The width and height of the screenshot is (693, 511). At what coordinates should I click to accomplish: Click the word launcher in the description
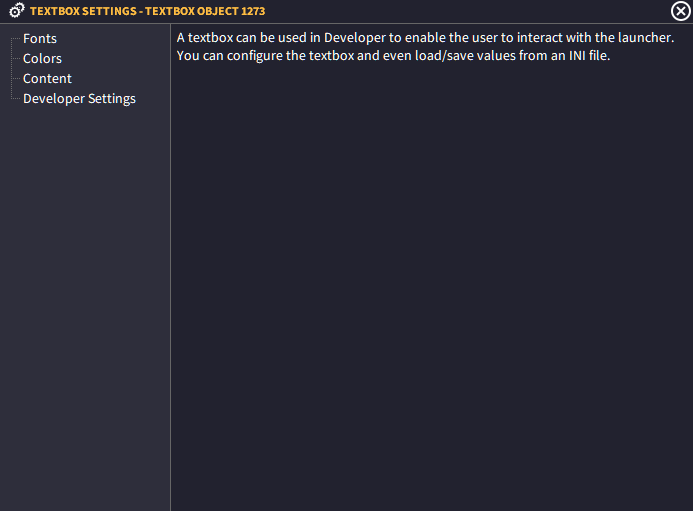point(645,38)
